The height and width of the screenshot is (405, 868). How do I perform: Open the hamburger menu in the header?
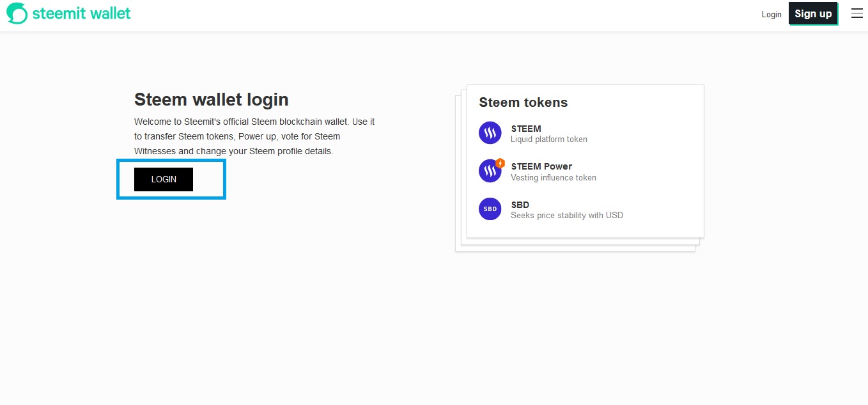pyautogui.click(x=856, y=13)
